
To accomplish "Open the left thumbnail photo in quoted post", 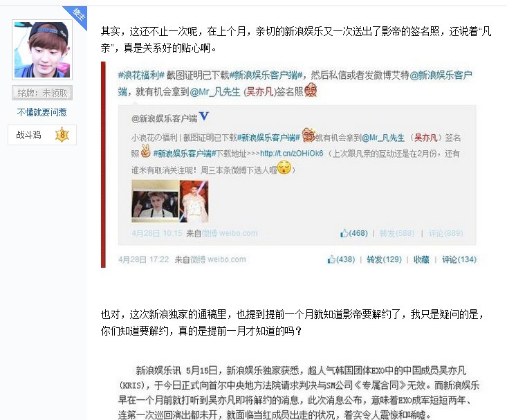I will coord(155,201).
